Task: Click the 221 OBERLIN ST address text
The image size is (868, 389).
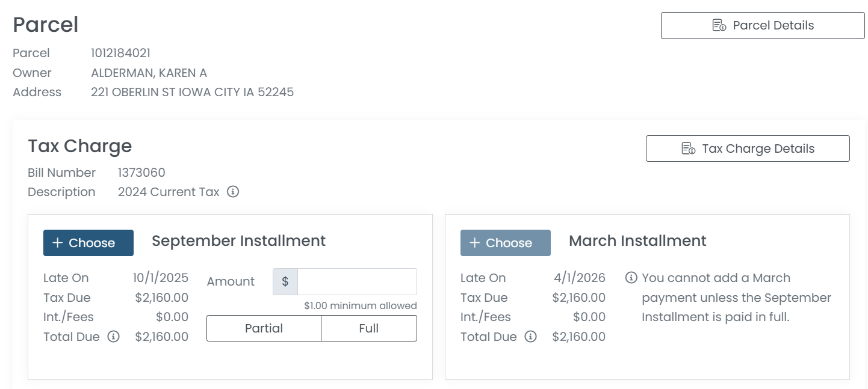Action: (192, 92)
